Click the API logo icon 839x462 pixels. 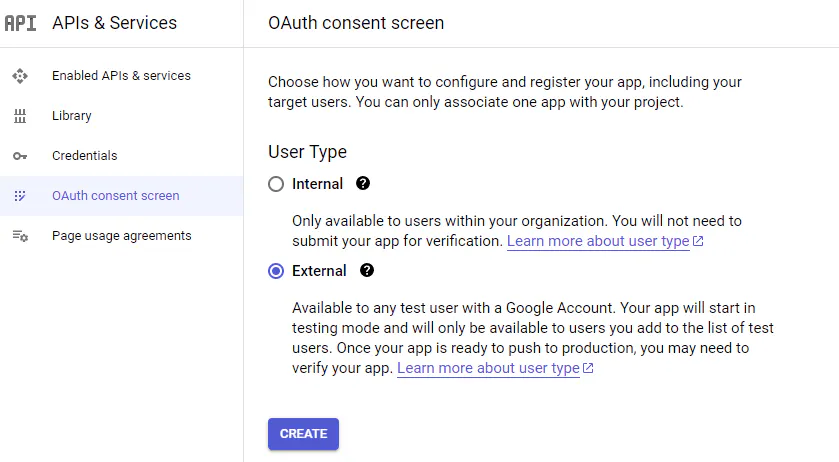20,23
